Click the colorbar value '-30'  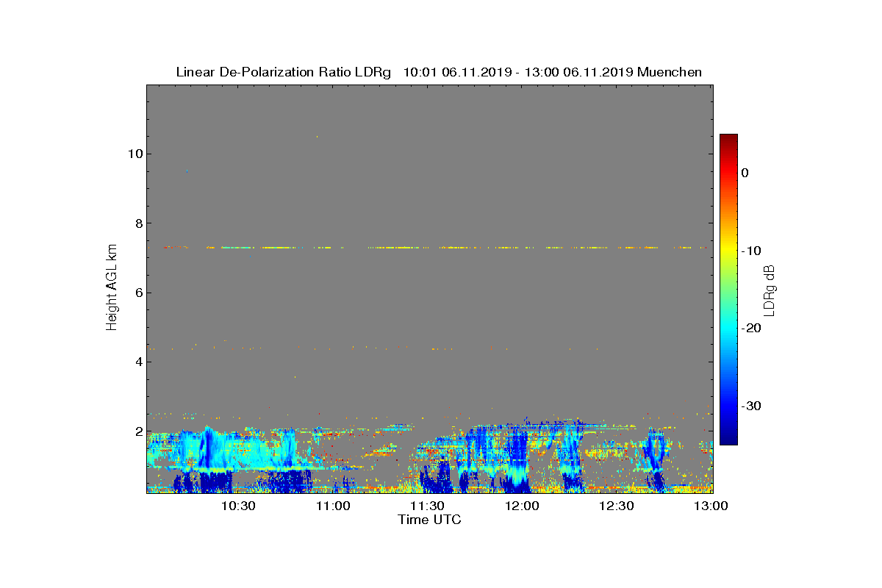[750, 406]
